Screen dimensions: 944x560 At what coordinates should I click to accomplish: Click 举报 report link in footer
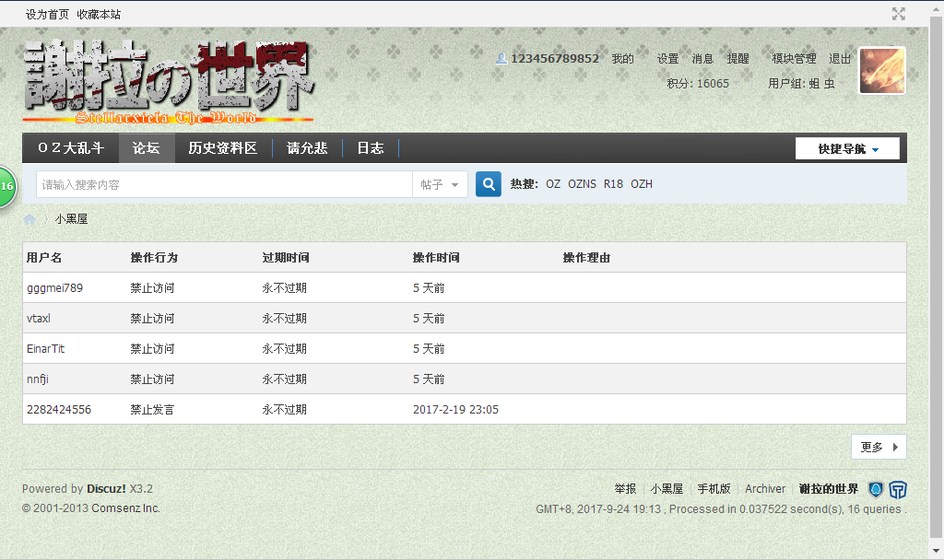point(625,489)
